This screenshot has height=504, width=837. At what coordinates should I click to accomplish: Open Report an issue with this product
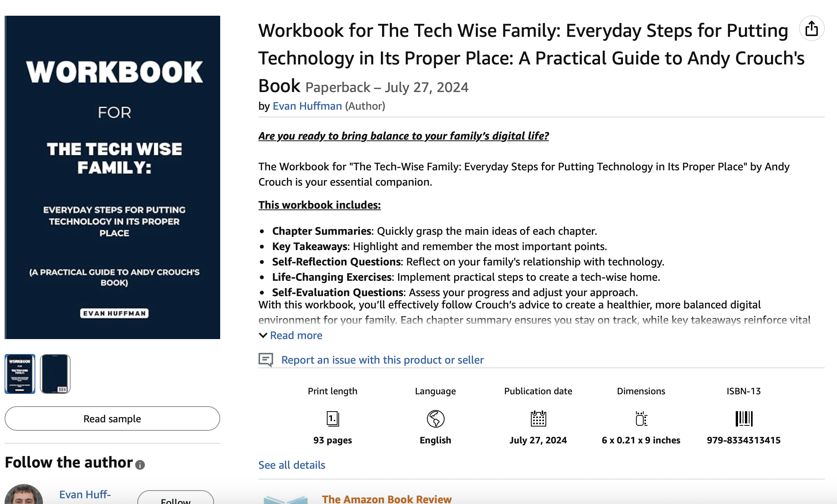pos(382,360)
